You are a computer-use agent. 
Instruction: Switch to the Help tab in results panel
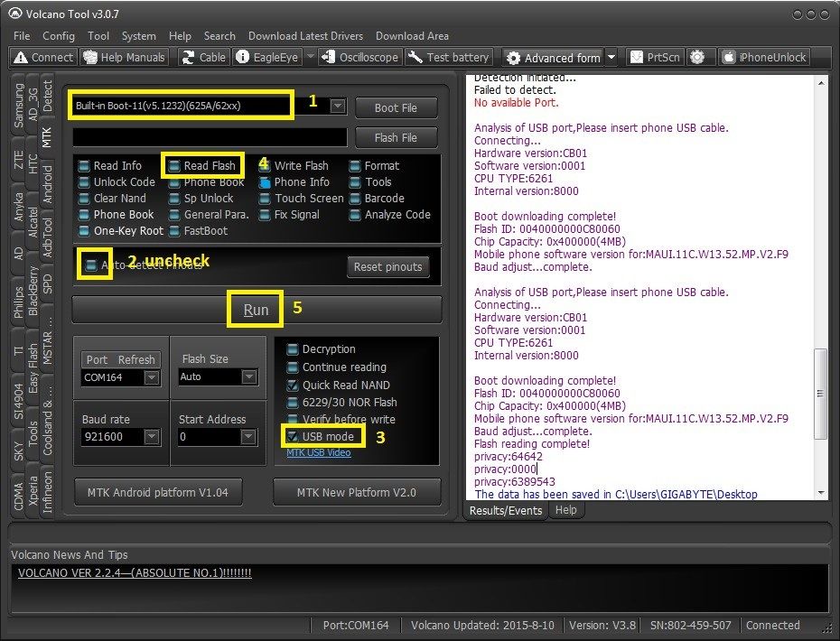(565, 510)
